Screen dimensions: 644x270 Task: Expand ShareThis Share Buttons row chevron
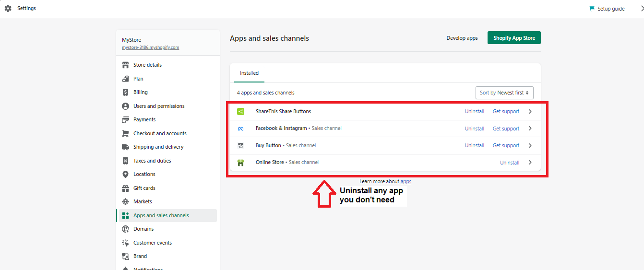530,111
